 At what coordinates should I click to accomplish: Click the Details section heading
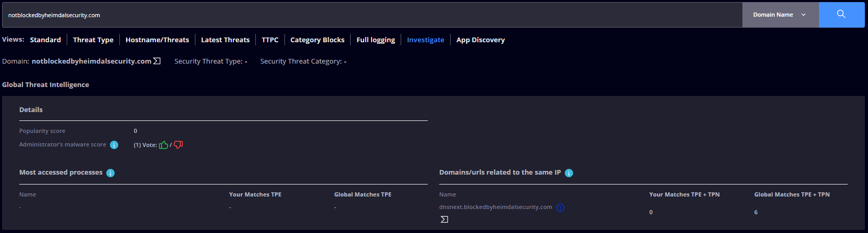coord(31,109)
